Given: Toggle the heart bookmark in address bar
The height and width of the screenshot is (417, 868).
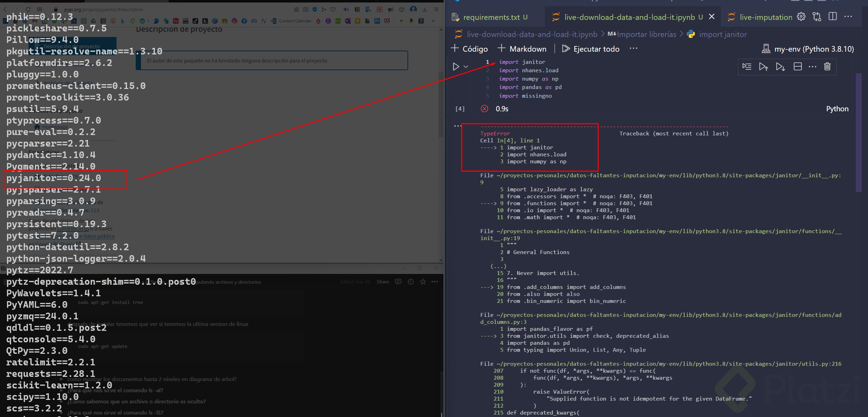Looking at the screenshot, I should (x=333, y=9).
